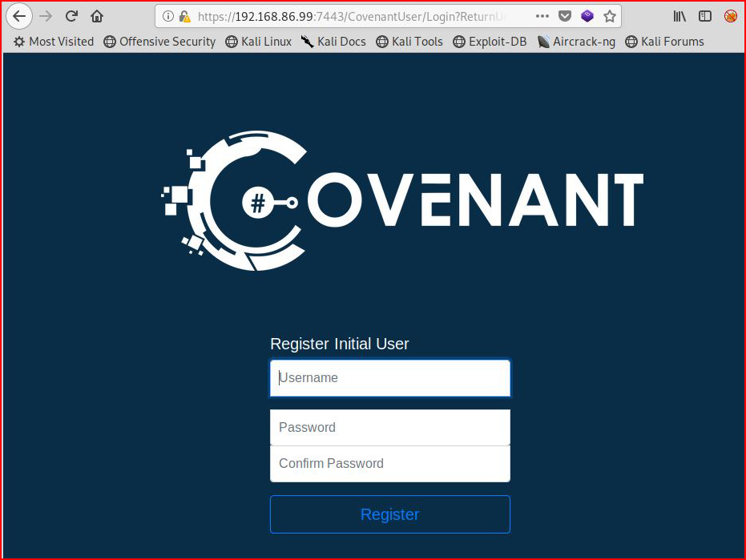Image resolution: width=746 pixels, height=560 pixels.
Task: Click the insecure connection padlock warning
Action: click(x=184, y=17)
